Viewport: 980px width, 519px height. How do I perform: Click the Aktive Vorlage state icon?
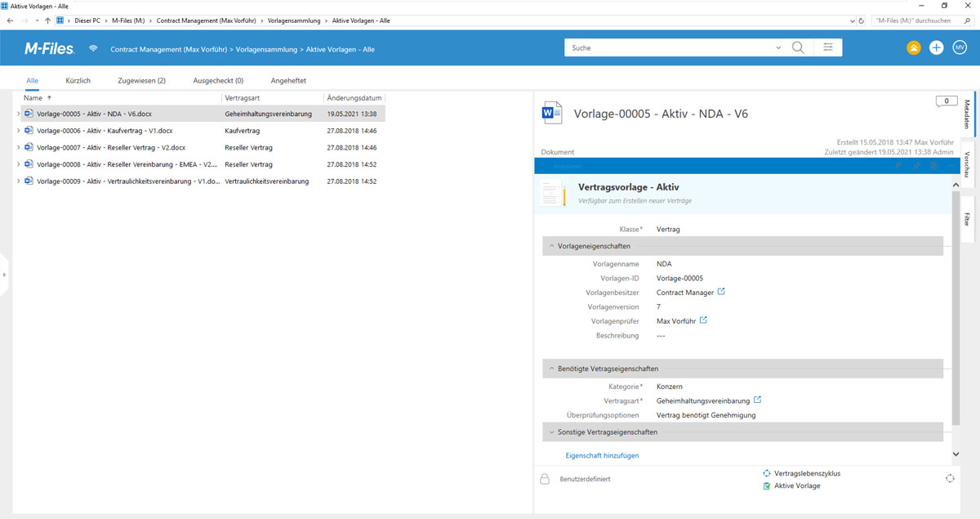coord(766,485)
